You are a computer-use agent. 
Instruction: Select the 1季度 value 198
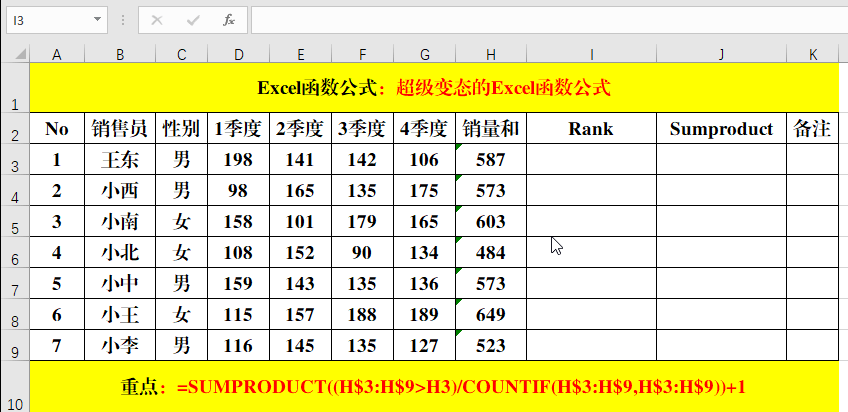[238, 159]
